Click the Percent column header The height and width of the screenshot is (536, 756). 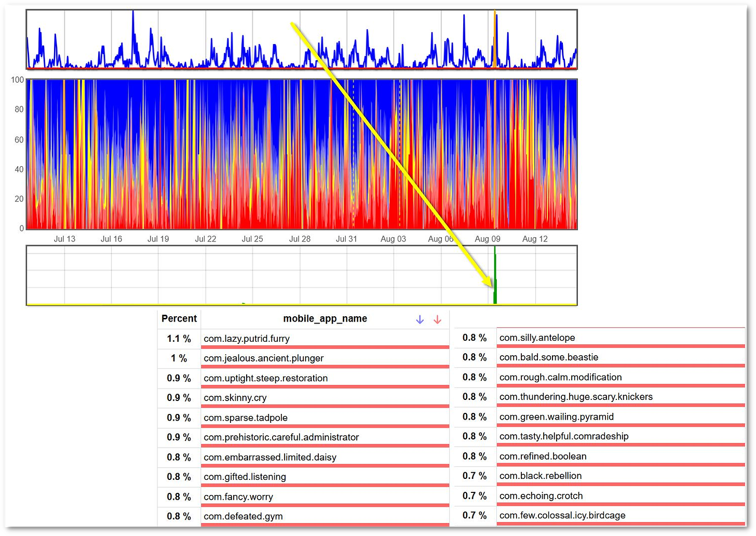[x=179, y=318]
